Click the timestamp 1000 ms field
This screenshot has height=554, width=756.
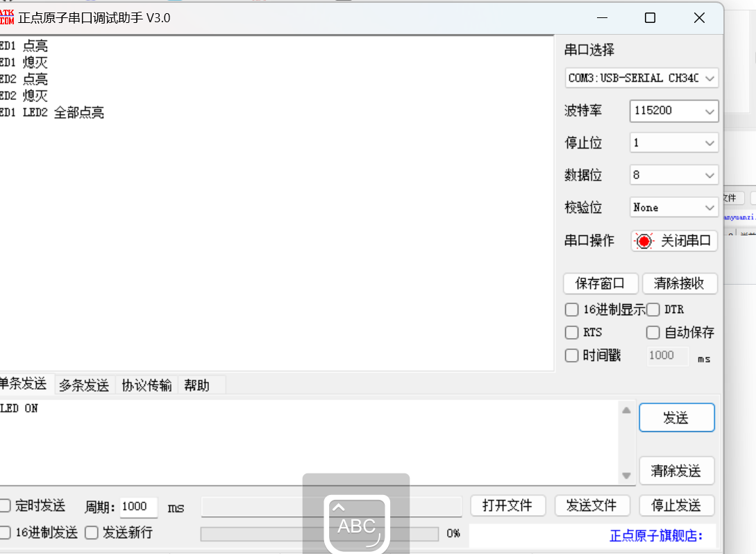(x=667, y=356)
